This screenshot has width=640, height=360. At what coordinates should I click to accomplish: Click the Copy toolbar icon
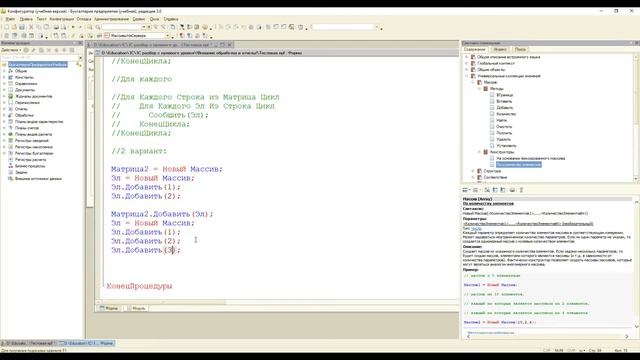(x=39, y=27)
